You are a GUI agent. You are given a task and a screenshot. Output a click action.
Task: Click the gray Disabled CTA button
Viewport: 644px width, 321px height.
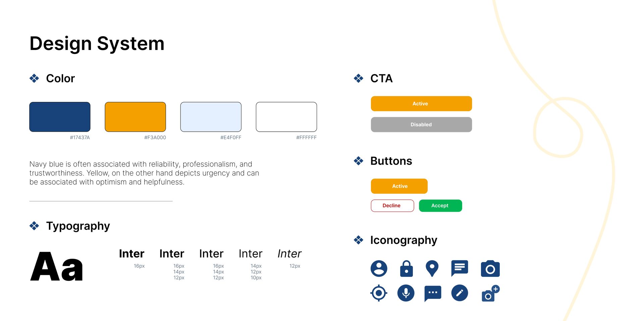click(x=421, y=124)
